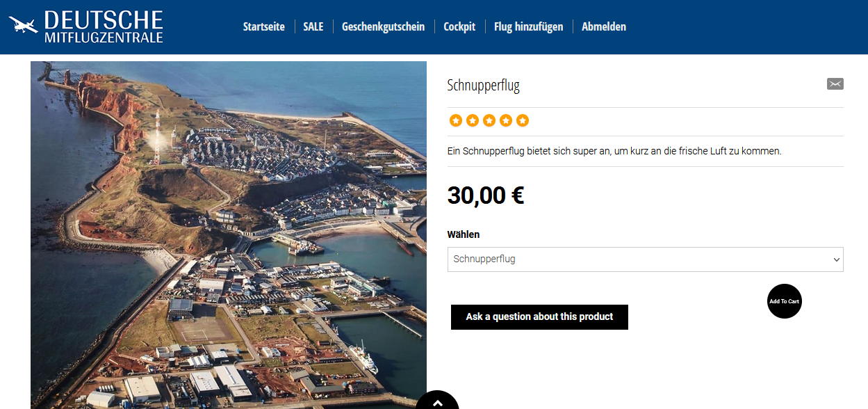Click the fourth rating star

[506, 120]
